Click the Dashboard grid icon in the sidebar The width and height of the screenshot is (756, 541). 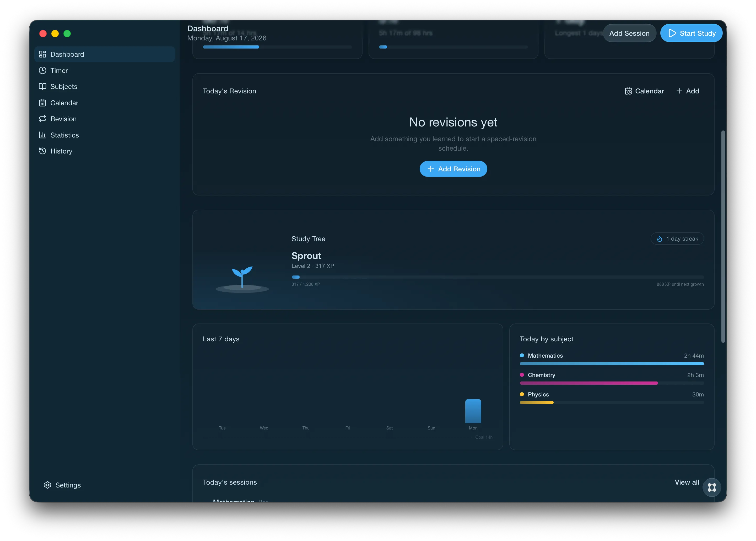click(x=42, y=54)
